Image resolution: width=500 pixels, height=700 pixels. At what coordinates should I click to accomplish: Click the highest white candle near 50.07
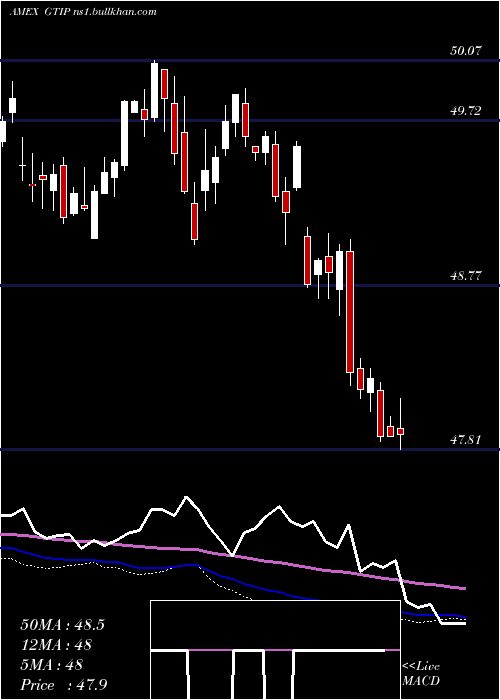coord(154,91)
